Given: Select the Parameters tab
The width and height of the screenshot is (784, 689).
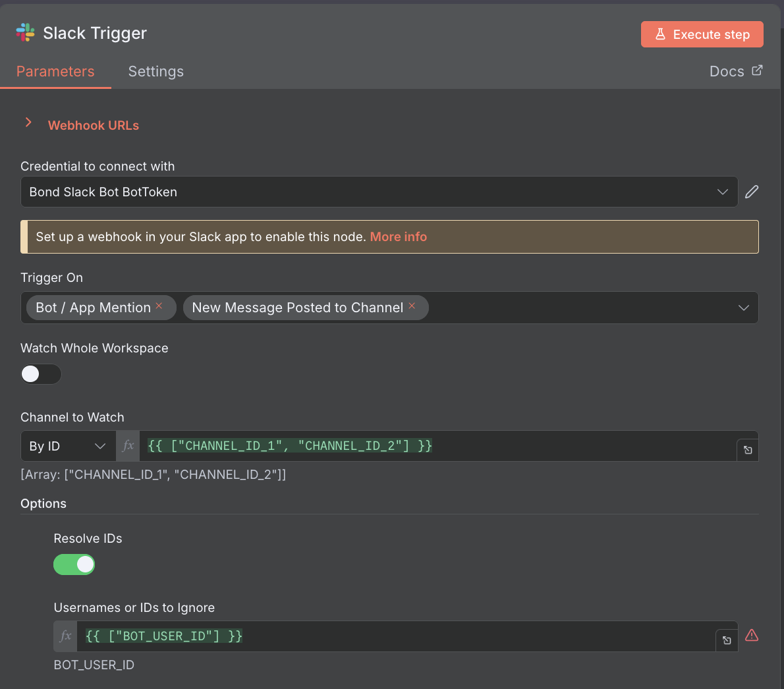Looking at the screenshot, I should pos(55,71).
